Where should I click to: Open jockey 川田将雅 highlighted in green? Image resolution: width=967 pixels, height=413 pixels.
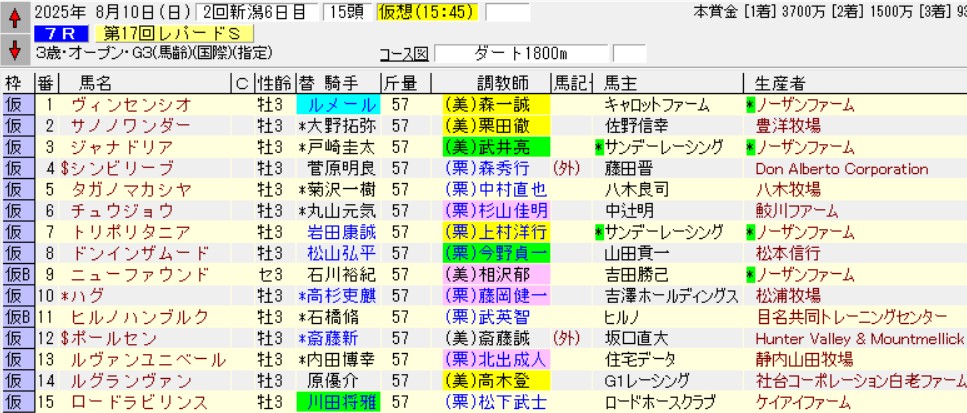click(337, 402)
